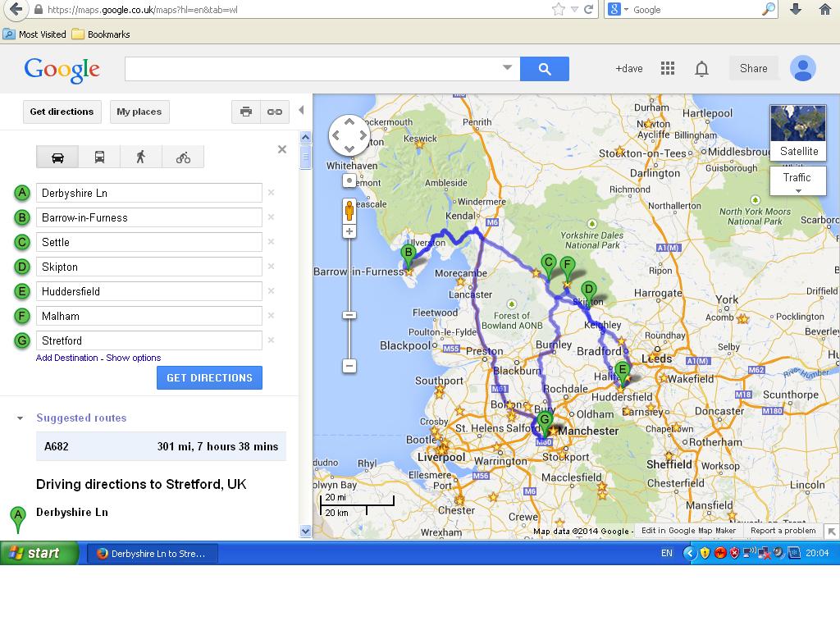
Task: Open the +dave profile link
Action: pyautogui.click(x=629, y=69)
